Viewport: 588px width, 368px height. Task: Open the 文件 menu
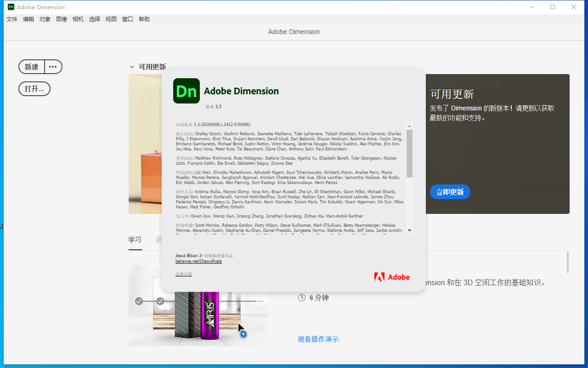11,19
